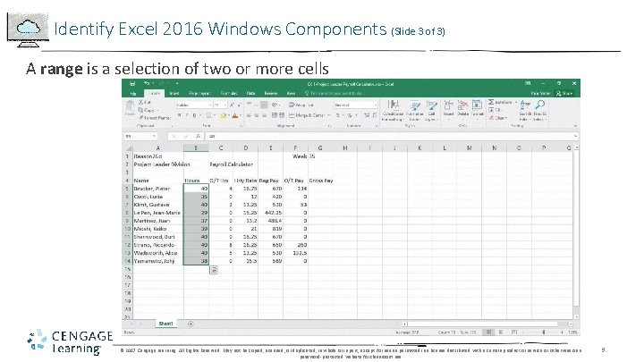The height and width of the screenshot is (362, 644).
Task: Click the "Gross Pay" header cell
Action: pyautogui.click(x=321, y=181)
